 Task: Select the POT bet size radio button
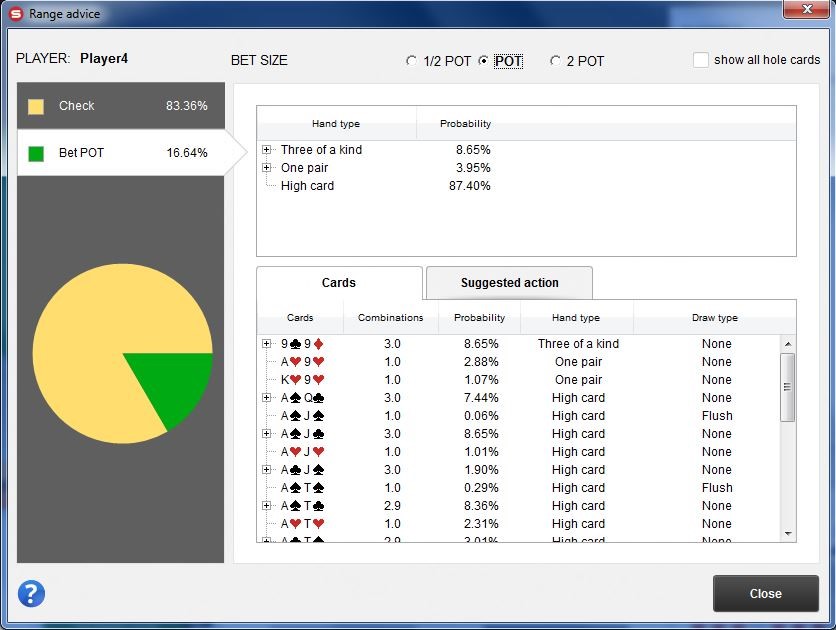(484, 61)
